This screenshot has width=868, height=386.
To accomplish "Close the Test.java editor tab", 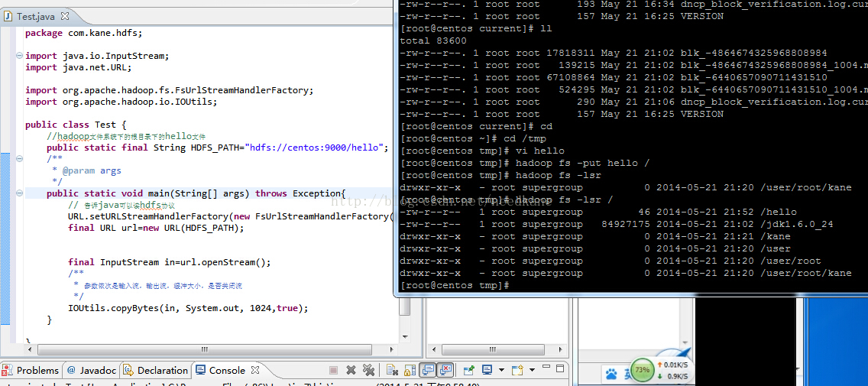I will [65, 16].
